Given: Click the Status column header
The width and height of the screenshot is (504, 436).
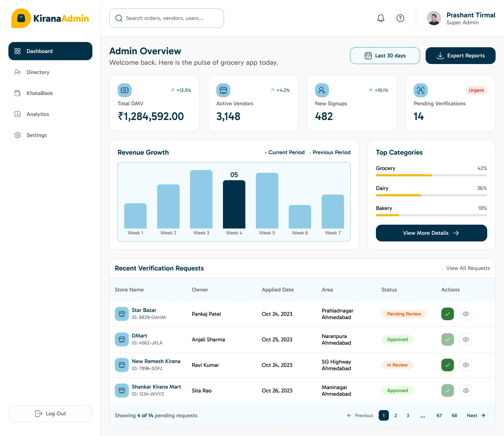Looking at the screenshot, I should click(x=389, y=290).
